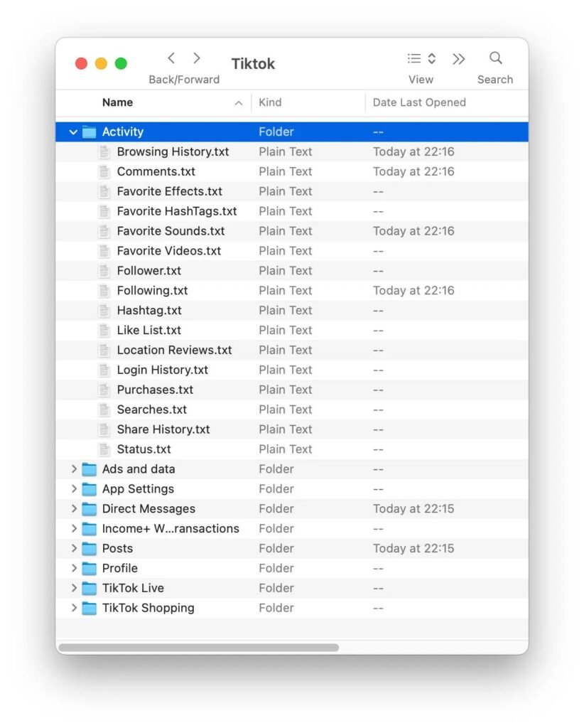The image size is (584, 728).
Task: Select the Favorite Sounds.txt file name
Action: 171,231
